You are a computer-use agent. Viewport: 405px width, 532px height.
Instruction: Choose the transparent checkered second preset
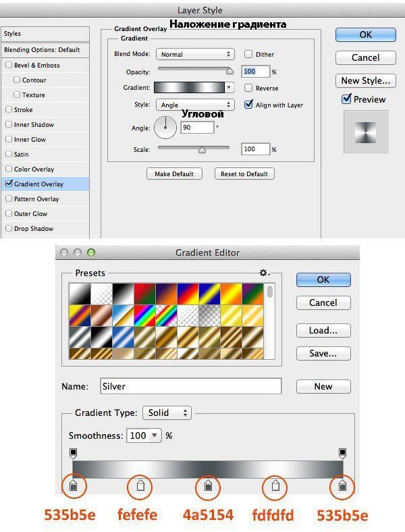[101, 294]
